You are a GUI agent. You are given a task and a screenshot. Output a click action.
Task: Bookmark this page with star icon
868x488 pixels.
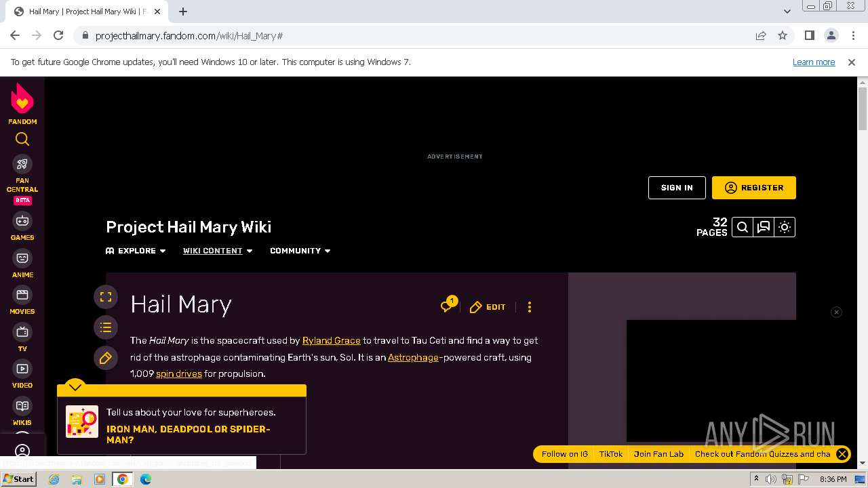point(783,36)
